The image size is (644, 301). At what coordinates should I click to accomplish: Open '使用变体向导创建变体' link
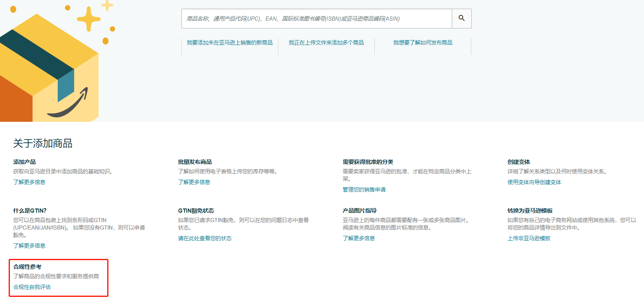(x=534, y=182)
